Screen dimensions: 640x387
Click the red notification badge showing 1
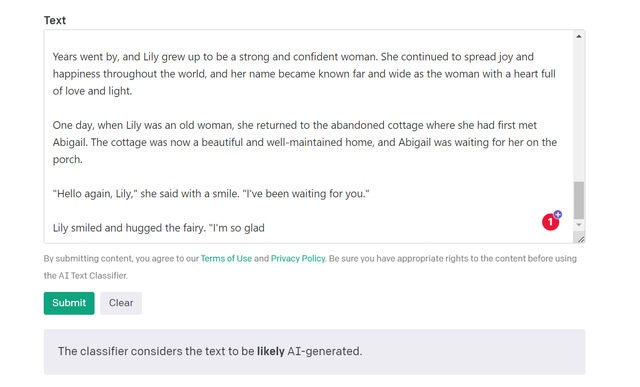(550, 222)
